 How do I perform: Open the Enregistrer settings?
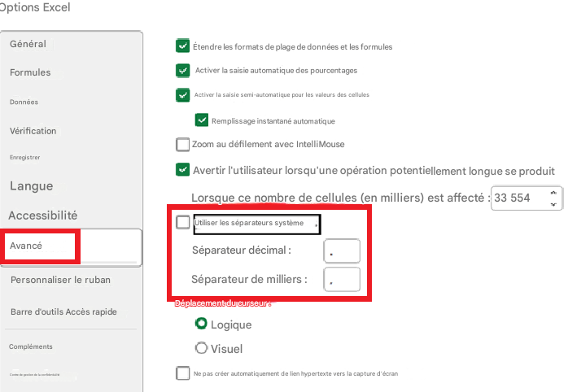click(x=25, y=158)
